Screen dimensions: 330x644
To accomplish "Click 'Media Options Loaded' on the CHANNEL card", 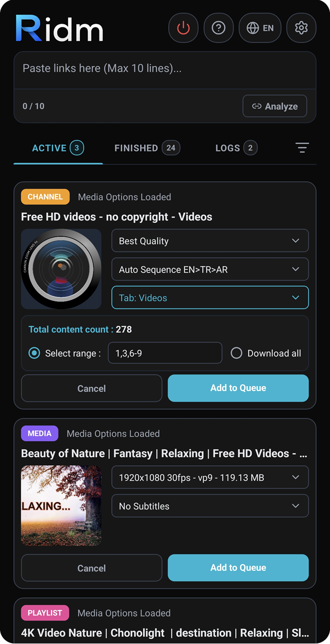I will point(124,197).
